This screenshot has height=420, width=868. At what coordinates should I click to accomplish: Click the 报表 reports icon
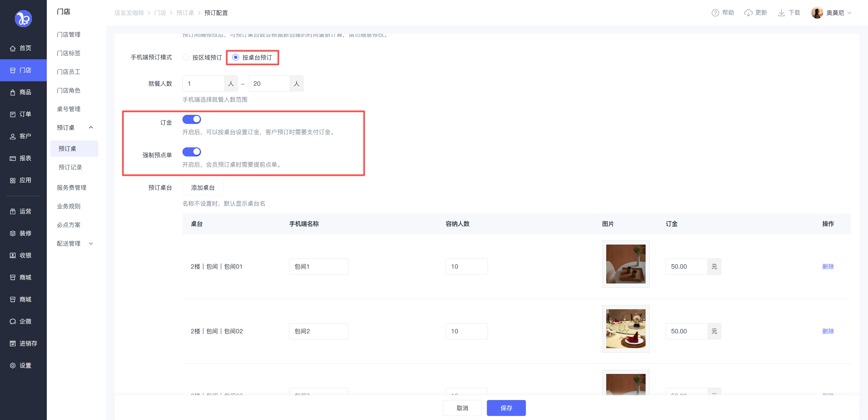(x=13, y=159)
